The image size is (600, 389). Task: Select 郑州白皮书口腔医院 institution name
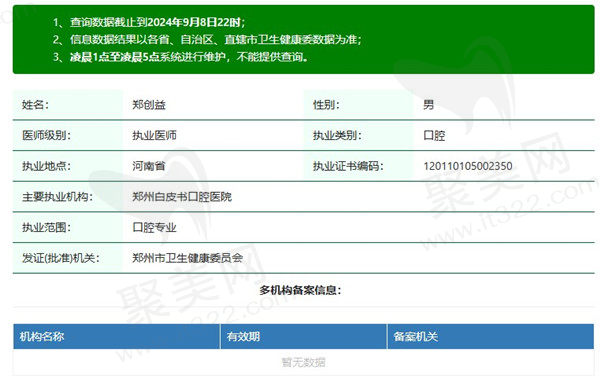[x=182, y=197]
